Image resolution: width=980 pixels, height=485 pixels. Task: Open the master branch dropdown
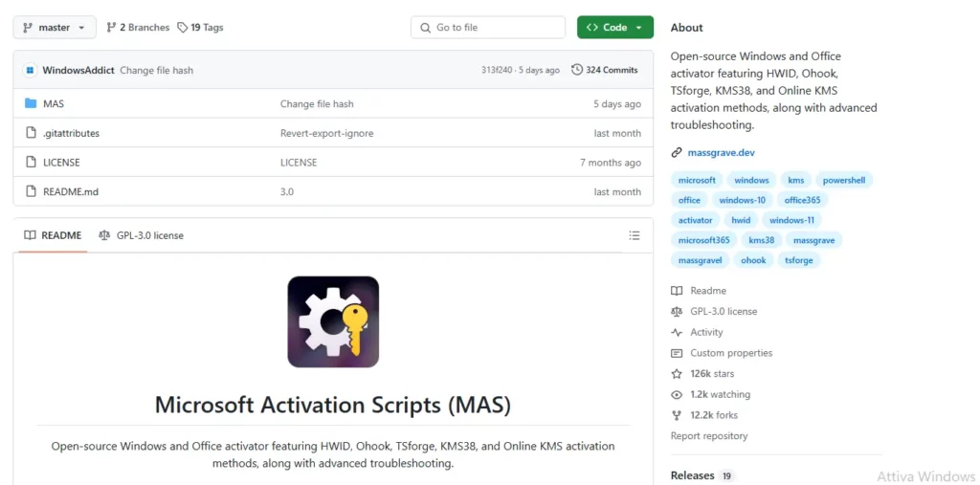(x=55, y=28)
